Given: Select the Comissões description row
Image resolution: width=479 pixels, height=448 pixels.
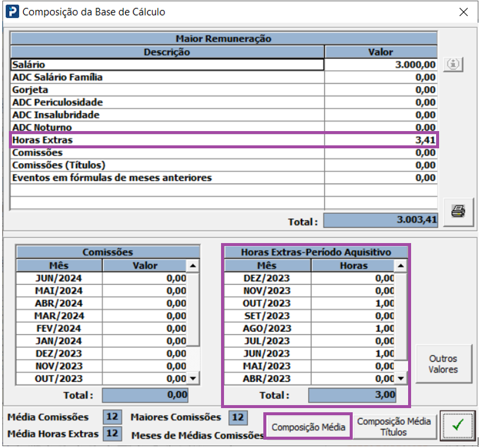Looking at the screenshot, I should [x=167, y=153].
